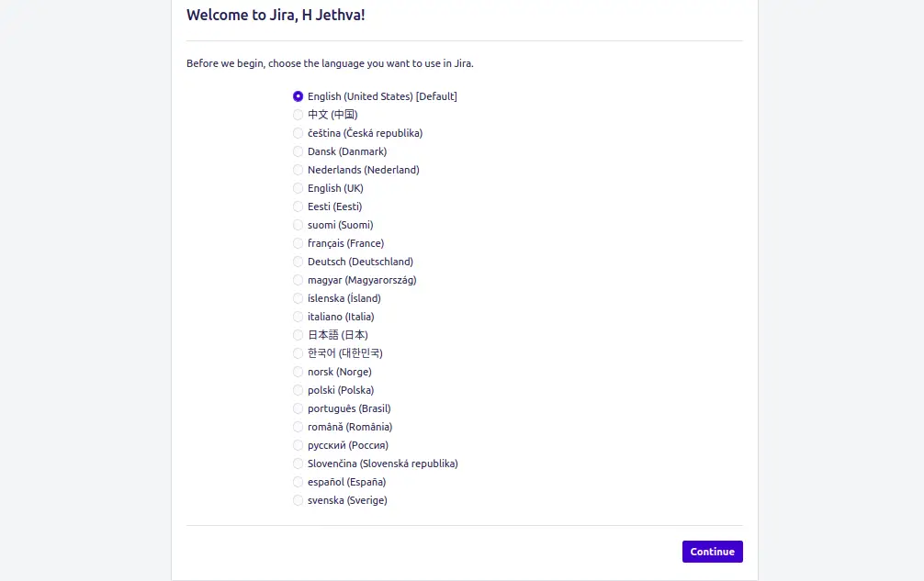This screenshot has width=924, height=581.
Task: Select português (Brasil) language
Action: pos(299,408)
